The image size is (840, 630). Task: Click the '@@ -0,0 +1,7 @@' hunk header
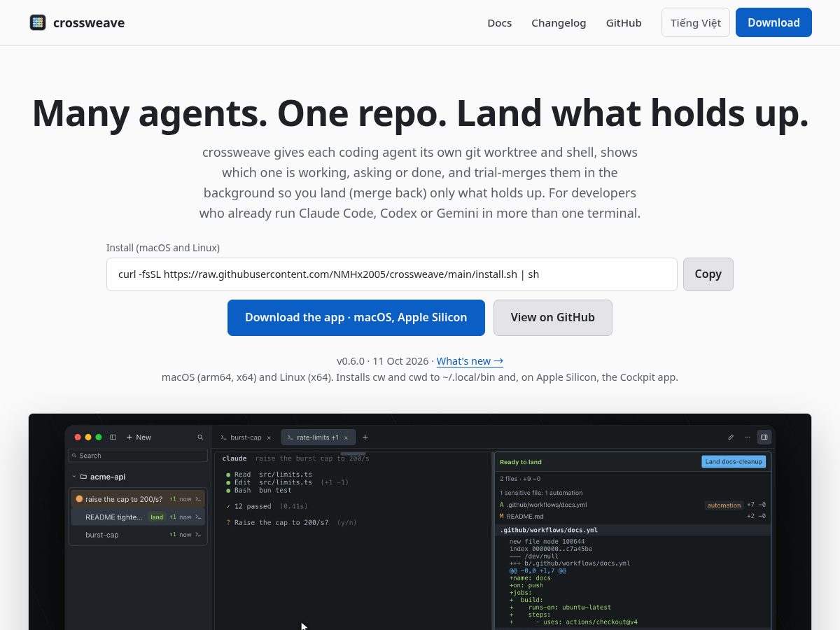point(538,570)
